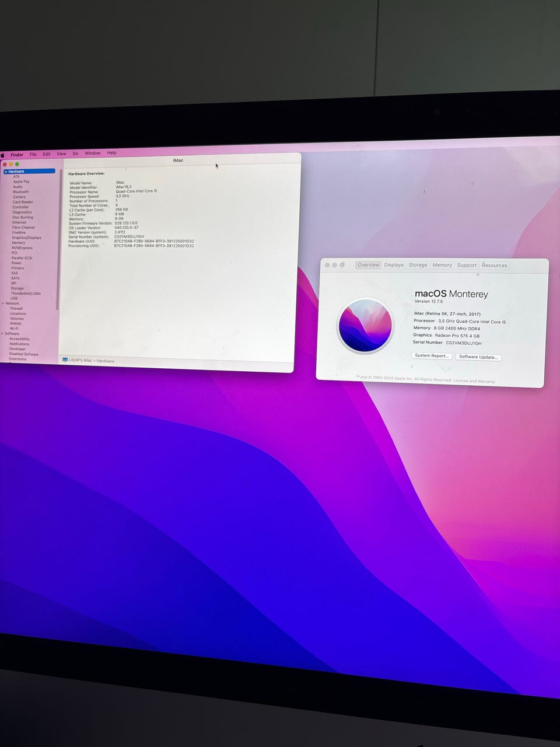Select Power in the sidebar

click(16, 263)
